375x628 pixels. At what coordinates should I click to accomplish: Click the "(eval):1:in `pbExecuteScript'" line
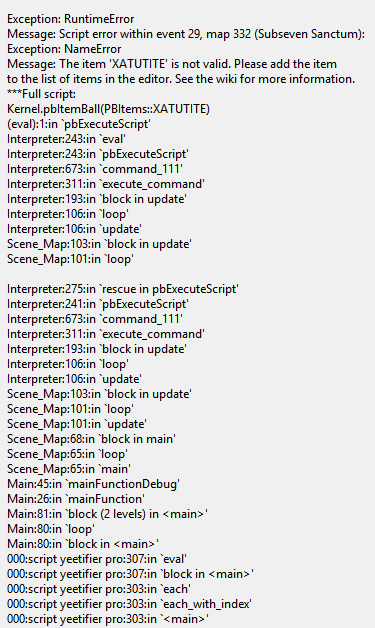79,124
